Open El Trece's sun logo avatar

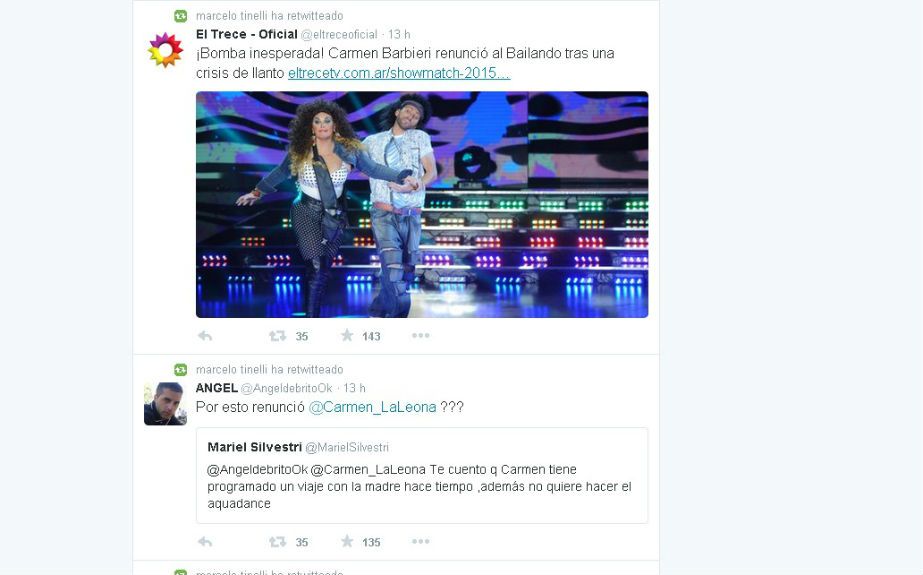[x=165, y=50]
